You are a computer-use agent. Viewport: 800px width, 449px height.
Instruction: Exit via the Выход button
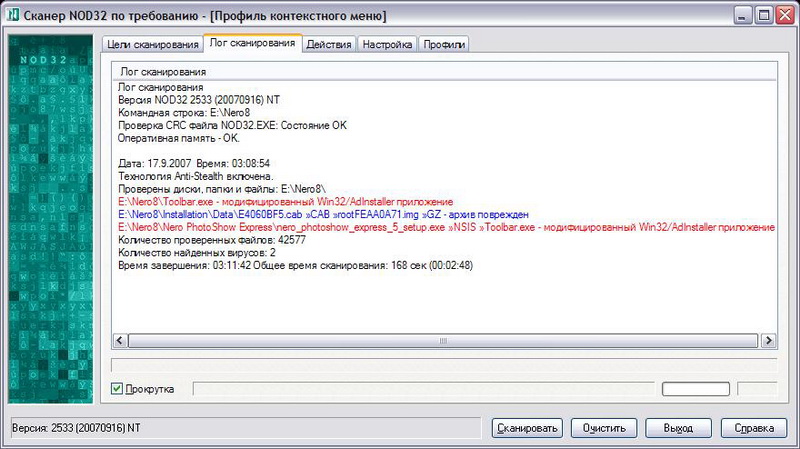point(678,428)
